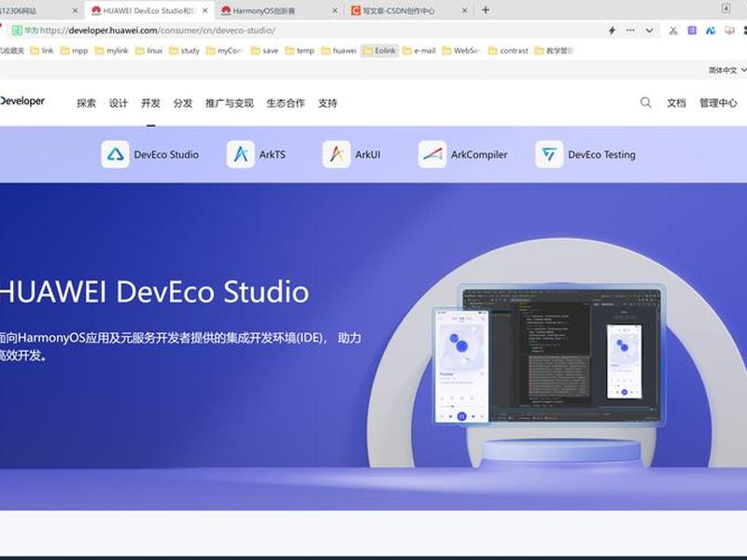
Task: Open the three-dots menu in address bar
Action: 630,31
